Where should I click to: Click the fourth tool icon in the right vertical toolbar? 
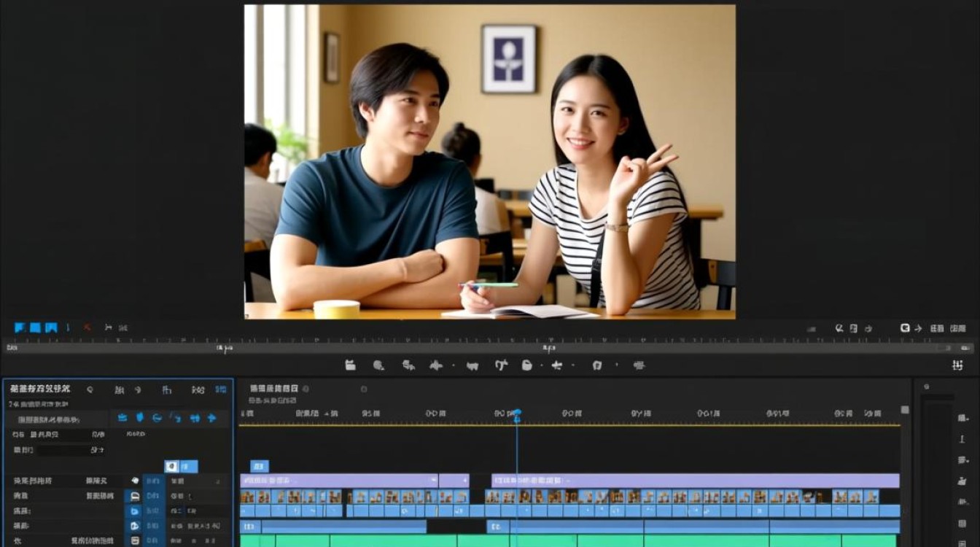(x=963, y=481)
